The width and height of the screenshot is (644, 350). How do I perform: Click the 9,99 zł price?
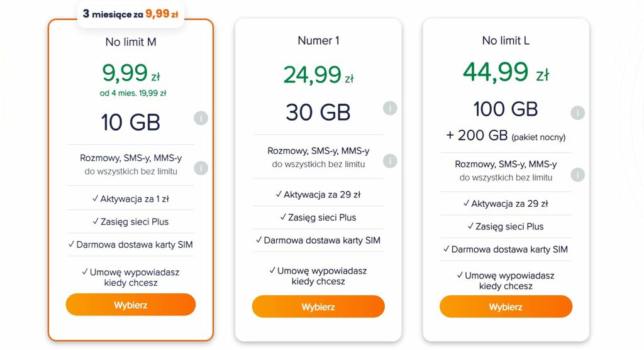(x=131, y=74)
